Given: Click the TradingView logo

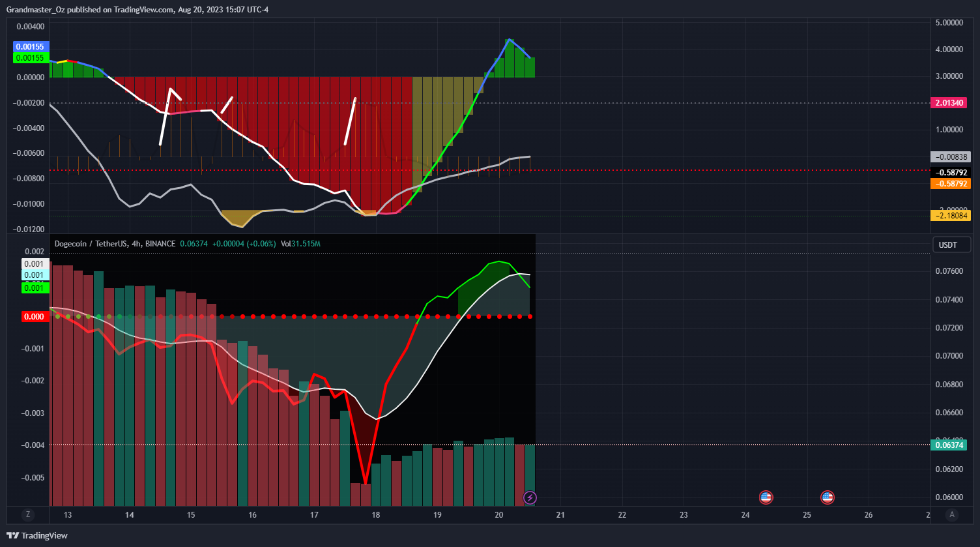Looking at the screenshot, I should click(38, 535).
